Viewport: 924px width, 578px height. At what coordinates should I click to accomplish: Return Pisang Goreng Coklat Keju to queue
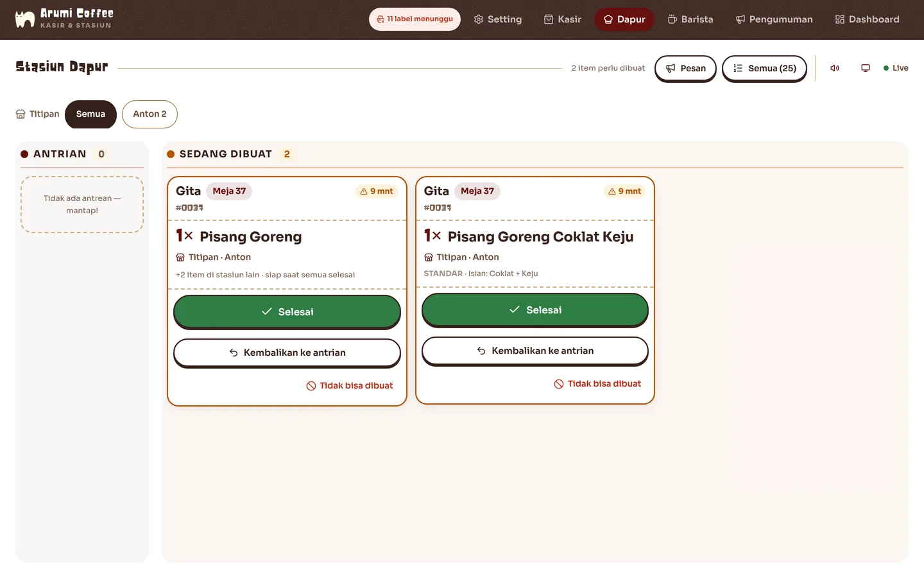pos(535,351)
